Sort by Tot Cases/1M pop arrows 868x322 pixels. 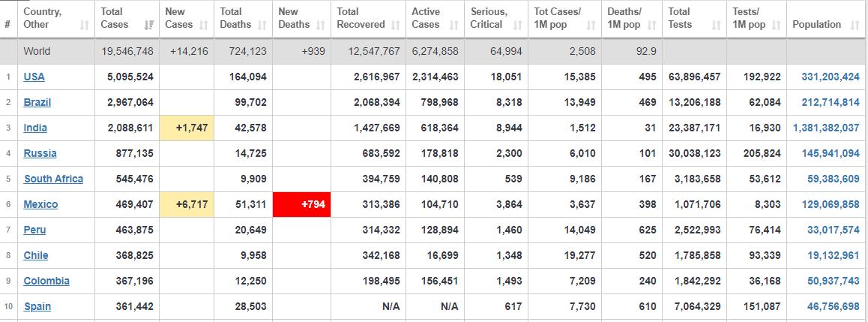coord(591,25)
